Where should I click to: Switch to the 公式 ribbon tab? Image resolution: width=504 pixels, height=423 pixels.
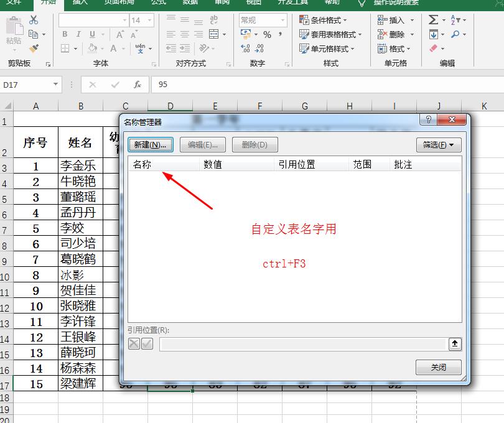tap(159, 2)
